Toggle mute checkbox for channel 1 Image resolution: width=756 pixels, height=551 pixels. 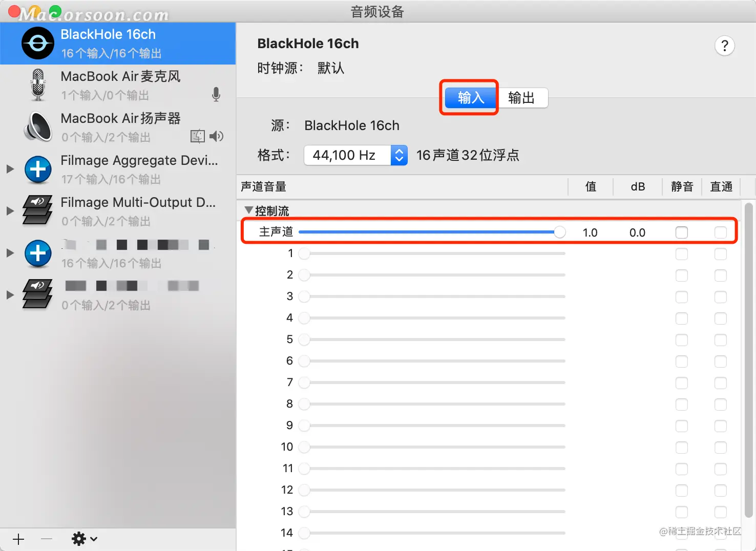pyautogui.click(x=682, y=254)
